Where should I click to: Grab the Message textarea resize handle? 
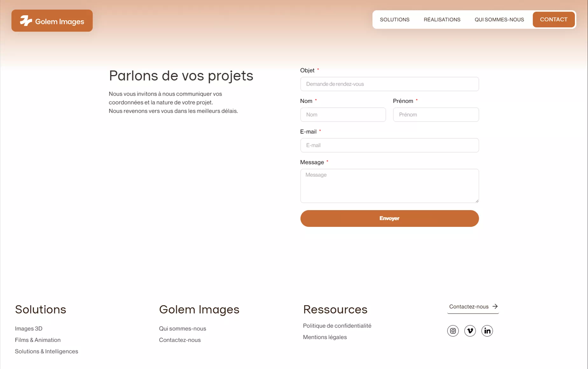[477, 201]
